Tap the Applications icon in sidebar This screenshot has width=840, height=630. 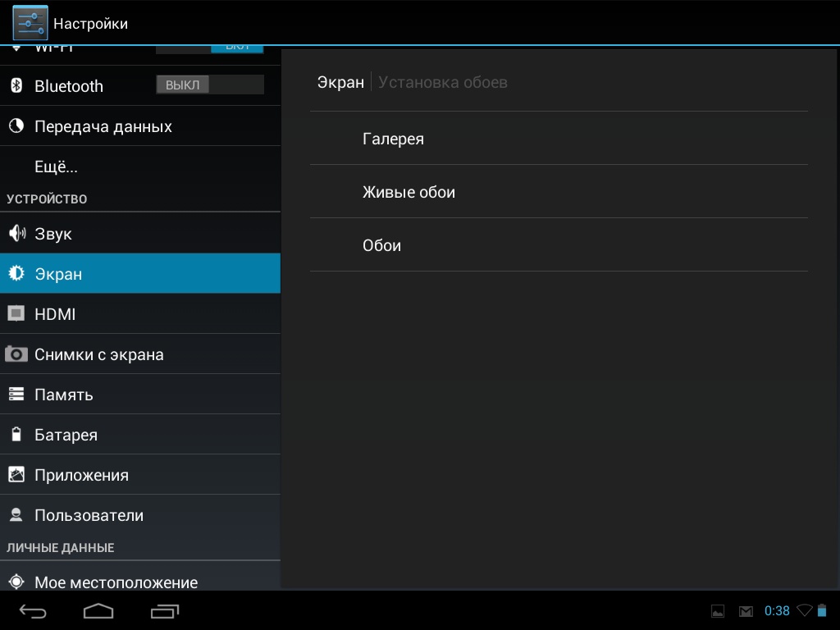click(16, 475)
